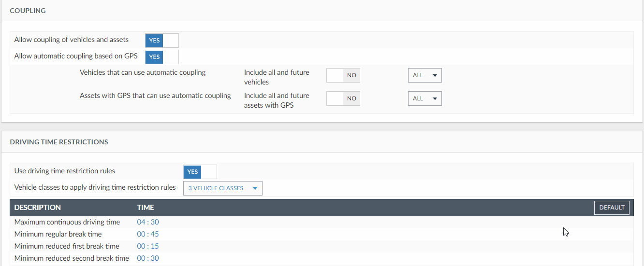The height and width of the screenshot is (266, 644).
Task: Click the DEFAULT button
Action: click(x=611, y=208)
